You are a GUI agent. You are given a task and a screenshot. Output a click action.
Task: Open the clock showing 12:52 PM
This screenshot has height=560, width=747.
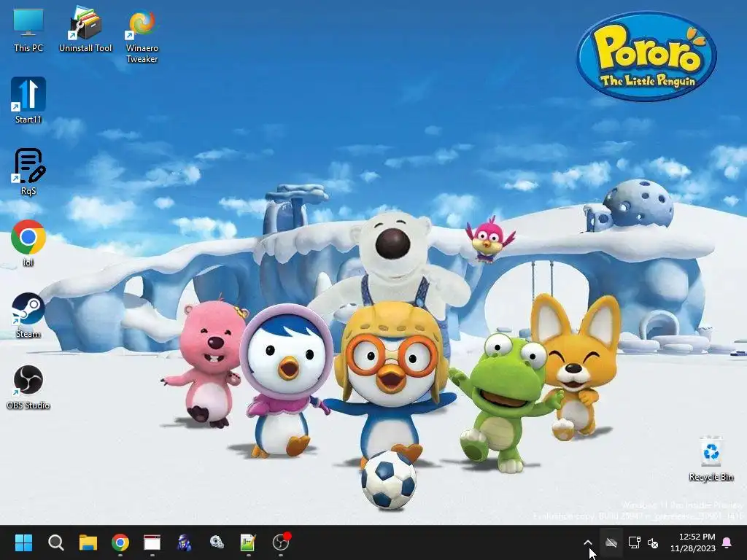[x=693, y=542]
